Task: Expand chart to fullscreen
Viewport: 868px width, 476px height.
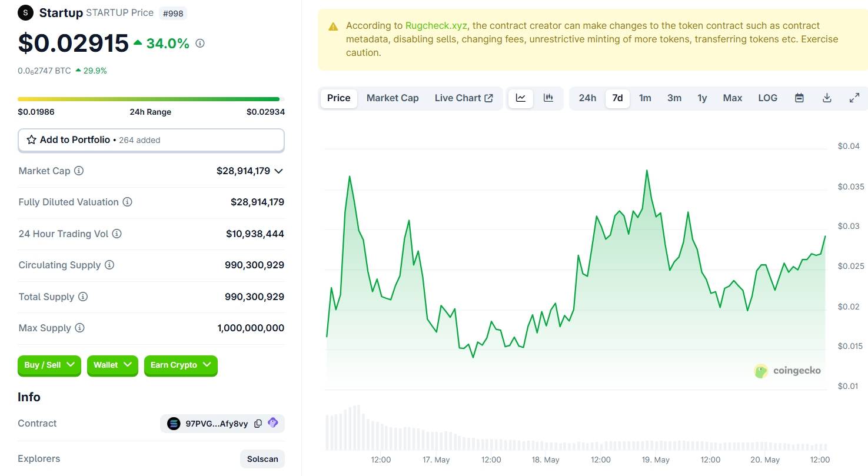Action: pyautogui.click(x=854, y=98)
